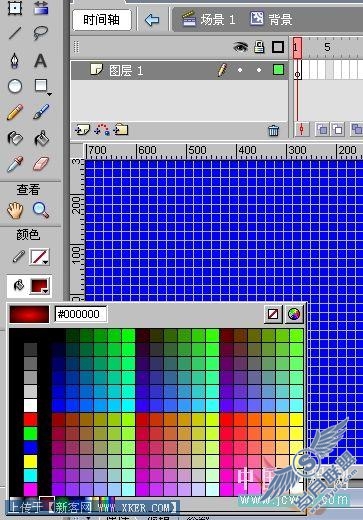The image size is (363, 520).
Task: Toggle lock for all layers
Action: click(259, 47)
